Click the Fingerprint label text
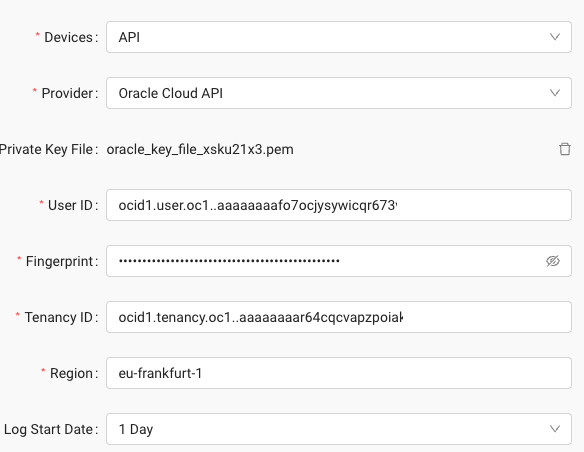The height and width of the screenshot is (452, 584). [x=59, y=261]
